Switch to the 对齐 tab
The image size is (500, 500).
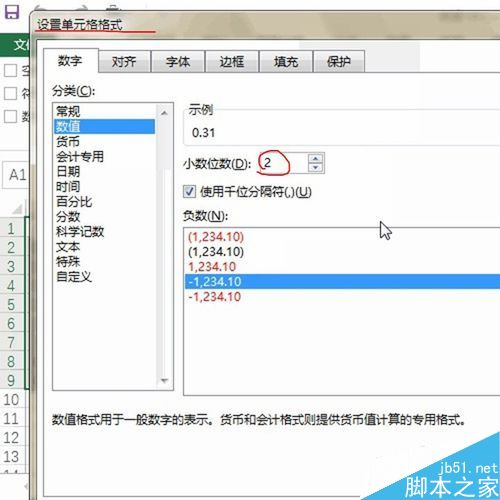(124, 62)
